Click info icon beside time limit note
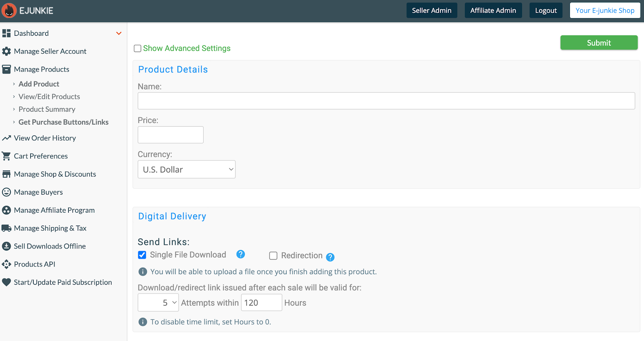The height and width of the screenshot is (341, 644). (x=143, y=322)
